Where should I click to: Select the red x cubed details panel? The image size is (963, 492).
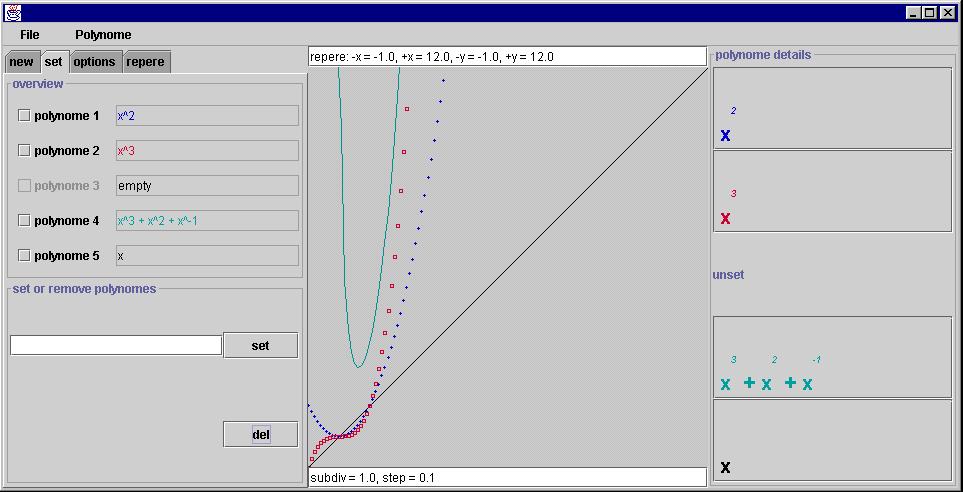click(x=832, y=191)
